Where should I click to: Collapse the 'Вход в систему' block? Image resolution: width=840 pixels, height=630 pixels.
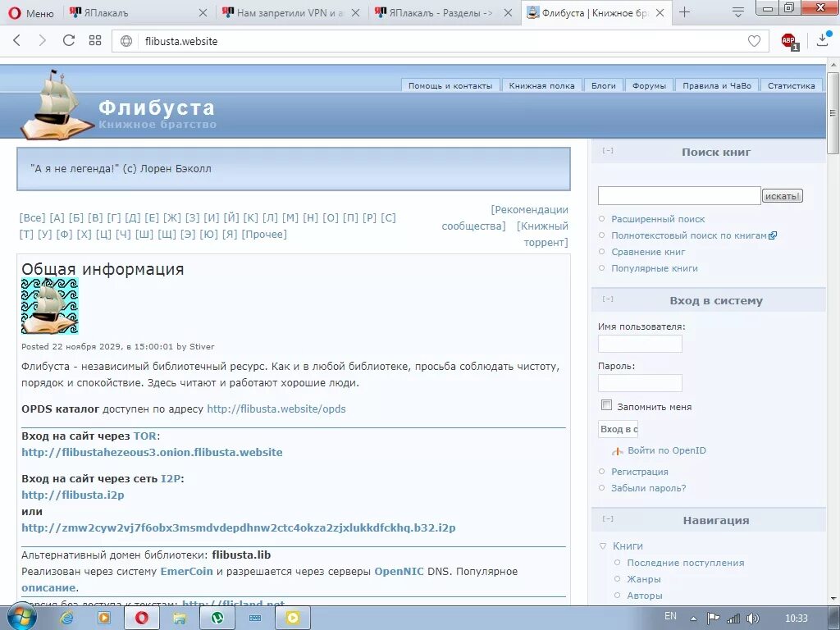point(608,299)
